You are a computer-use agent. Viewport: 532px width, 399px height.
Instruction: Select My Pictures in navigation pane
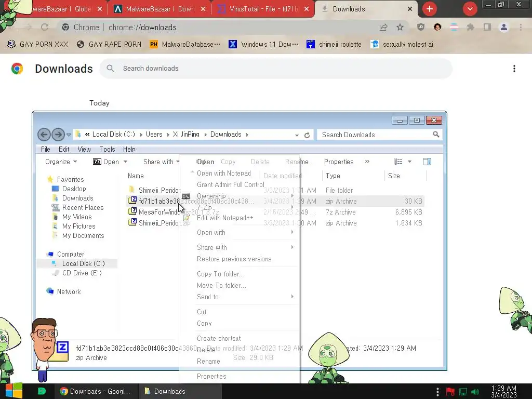(x=79, y=227)
